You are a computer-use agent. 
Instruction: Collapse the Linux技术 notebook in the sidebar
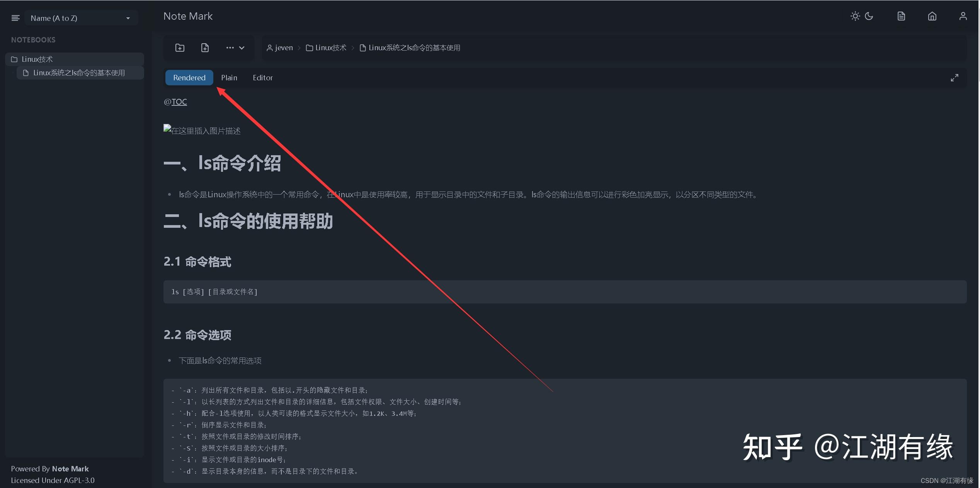[x=37, y=59]
